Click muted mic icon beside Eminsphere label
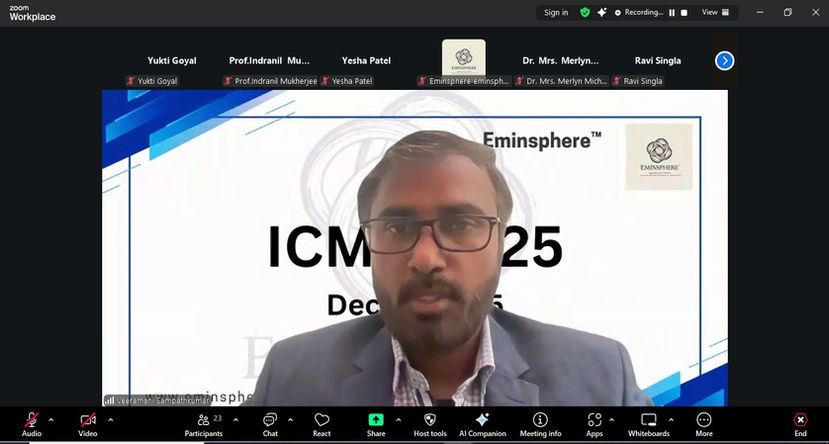Image resolution: width=829 pixels, height=444 pixels. pos(422,81)
